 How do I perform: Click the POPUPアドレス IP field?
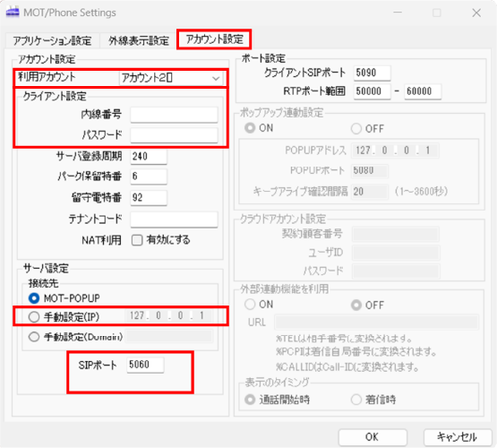point(395,151)
